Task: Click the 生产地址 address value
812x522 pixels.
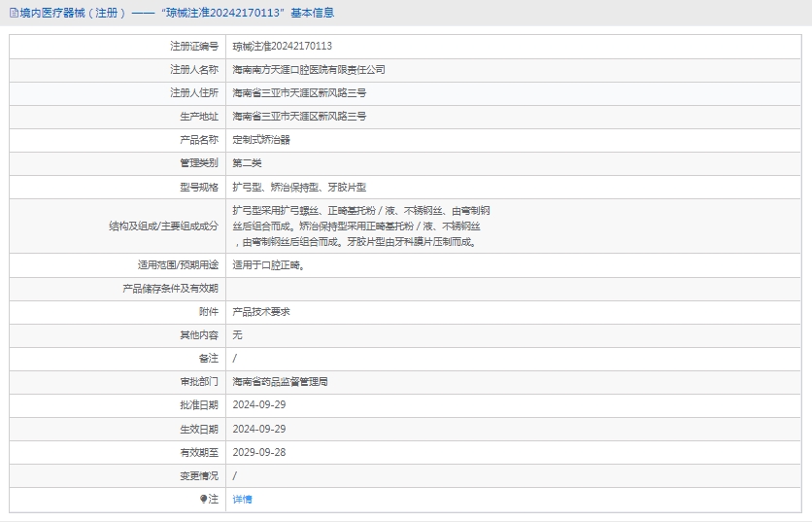Action: pyautogui.click(x=299, y=117)
